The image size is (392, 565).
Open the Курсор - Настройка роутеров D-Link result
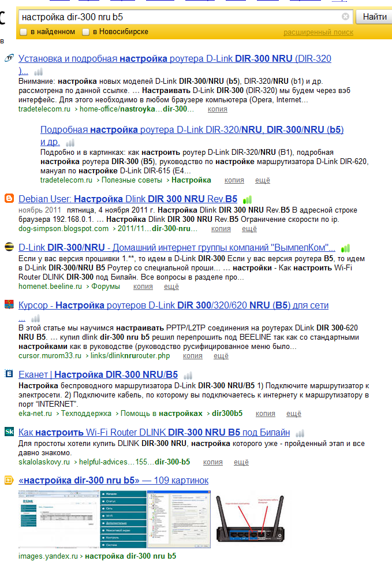(174, 305)
